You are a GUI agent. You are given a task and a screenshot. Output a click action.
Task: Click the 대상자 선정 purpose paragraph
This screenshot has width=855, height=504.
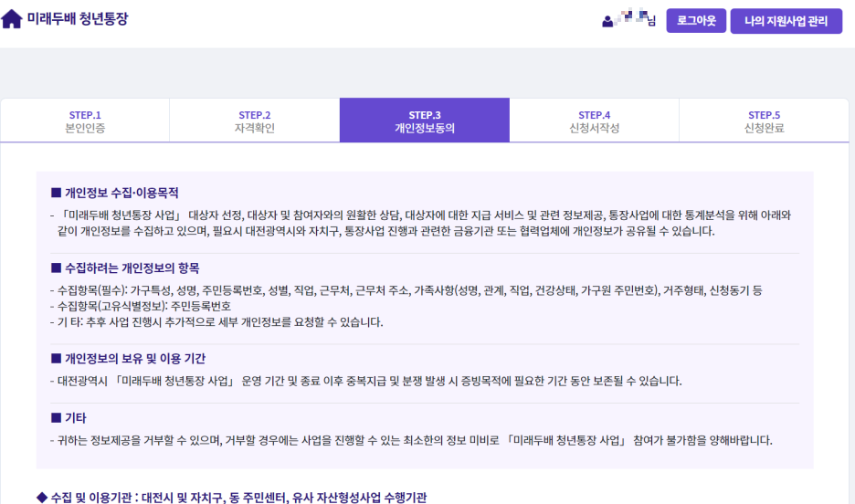pyautogui.click(x=420, y=223)
